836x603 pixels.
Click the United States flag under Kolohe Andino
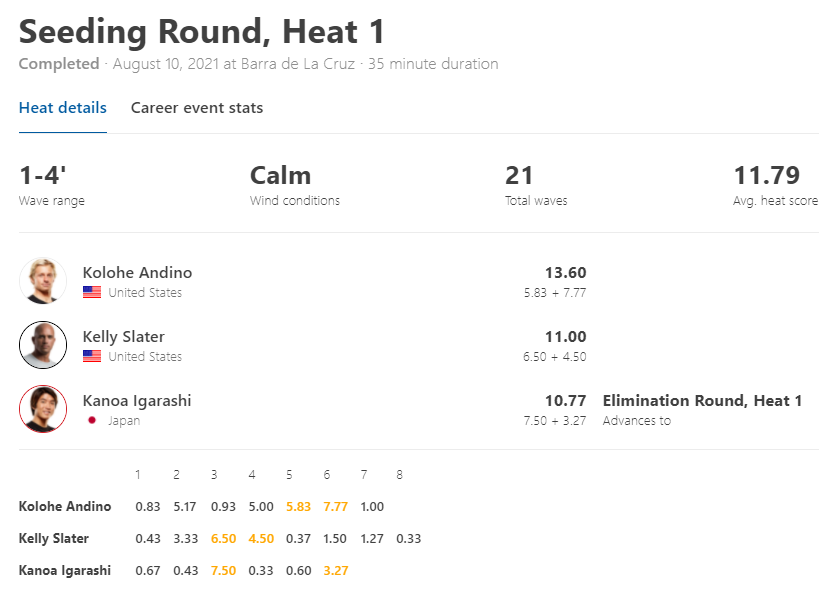tap(92, 292)
